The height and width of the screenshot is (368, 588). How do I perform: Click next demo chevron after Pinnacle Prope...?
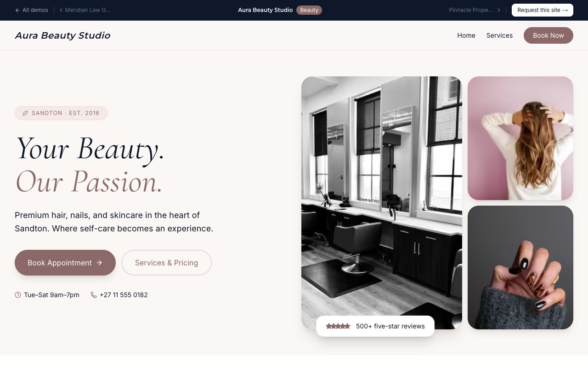(499, 10)
